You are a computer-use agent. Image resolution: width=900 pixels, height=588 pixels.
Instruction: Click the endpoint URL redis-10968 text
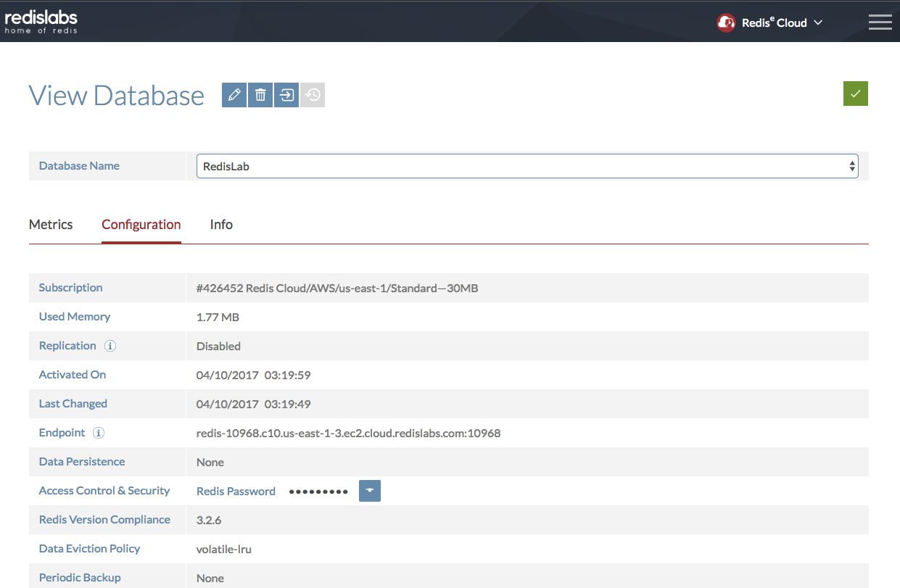click(x=348, y=433)
